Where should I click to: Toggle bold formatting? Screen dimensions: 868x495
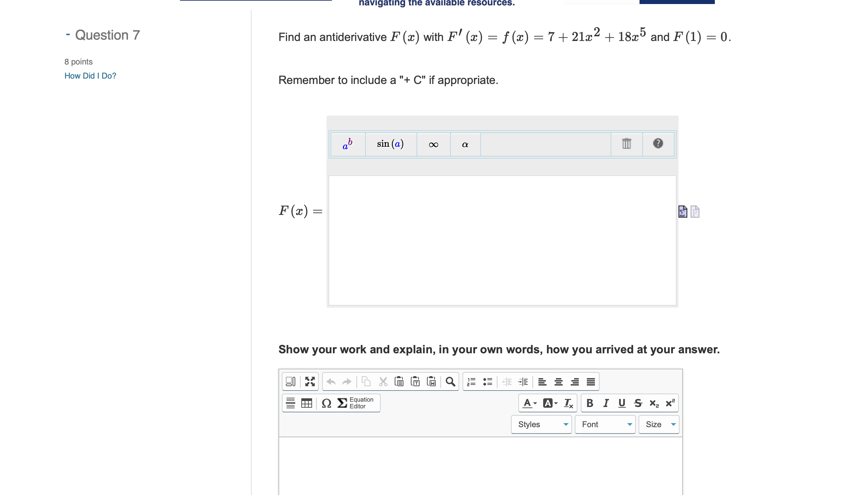(589, 403)
